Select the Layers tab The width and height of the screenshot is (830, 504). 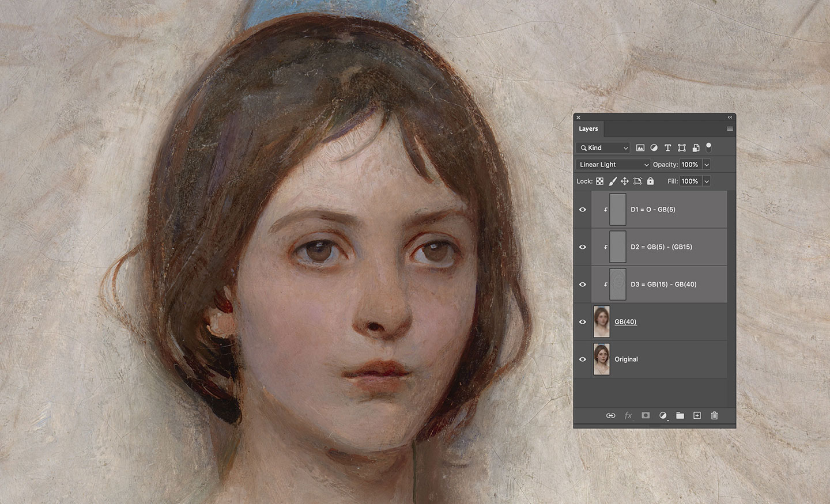[x=588, y=129]
